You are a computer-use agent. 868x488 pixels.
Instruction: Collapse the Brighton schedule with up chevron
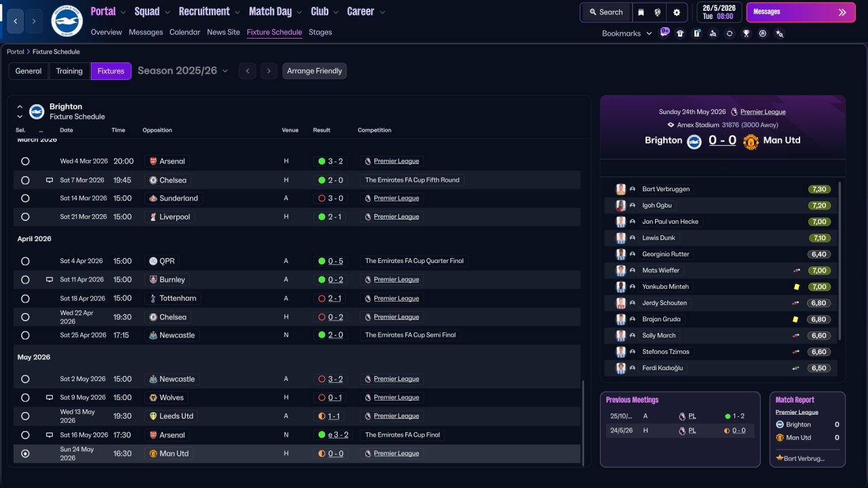(20, 106)
